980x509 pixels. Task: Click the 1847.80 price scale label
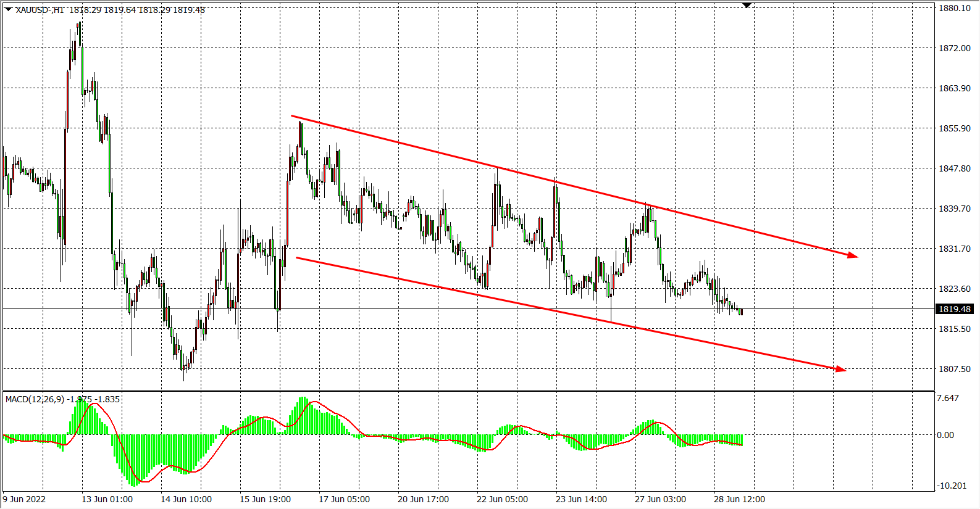[954, 168]
